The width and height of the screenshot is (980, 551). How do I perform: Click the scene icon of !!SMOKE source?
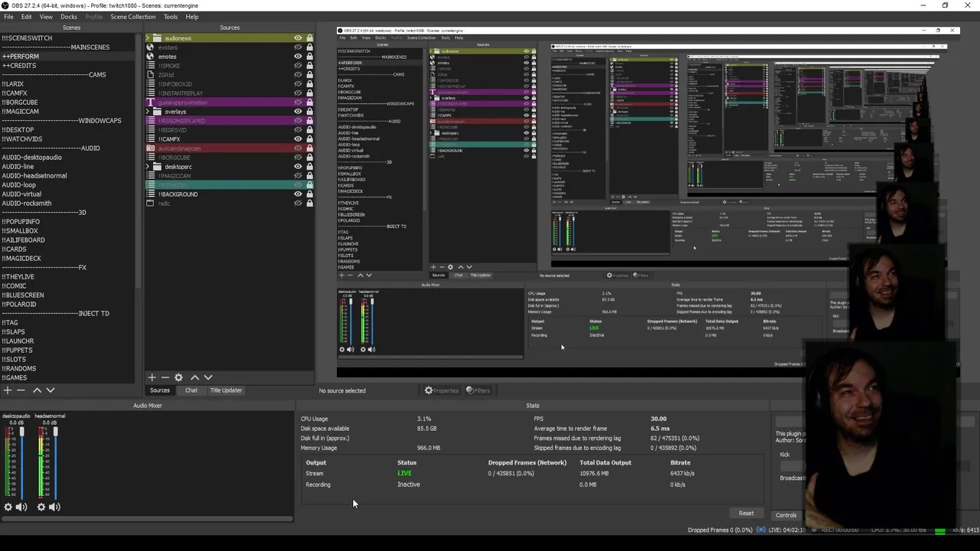(150, 66)
